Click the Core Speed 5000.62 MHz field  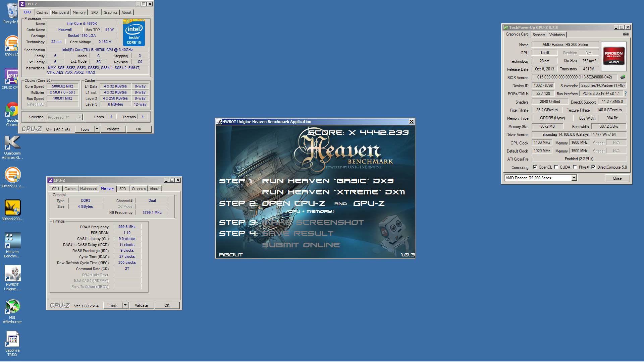(63, 86)
